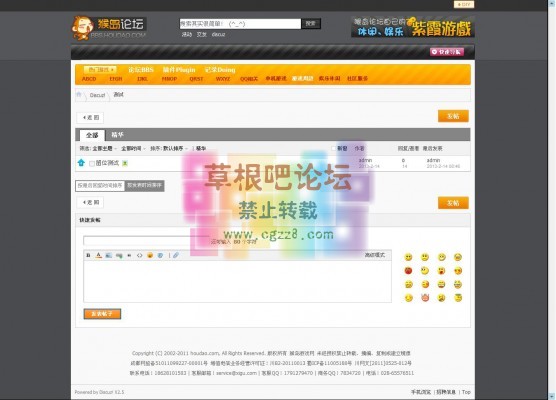Click inside the quick reply message area
The height and width of the screenshot is (400, 556).
coord(238,282)
